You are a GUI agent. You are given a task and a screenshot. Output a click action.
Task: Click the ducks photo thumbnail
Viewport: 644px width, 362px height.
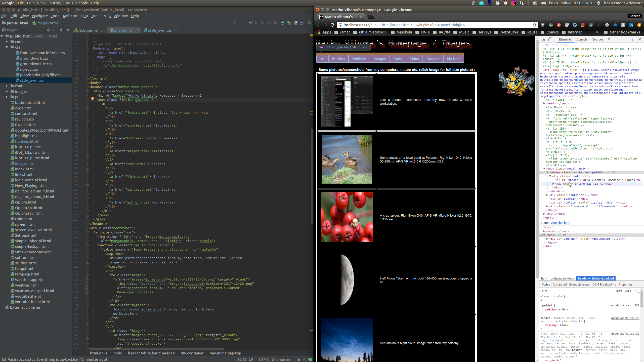coord(347,159)
